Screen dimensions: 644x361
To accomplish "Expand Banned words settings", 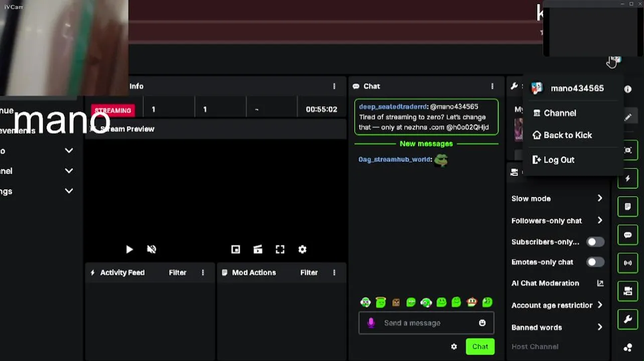I will [600, 327].
